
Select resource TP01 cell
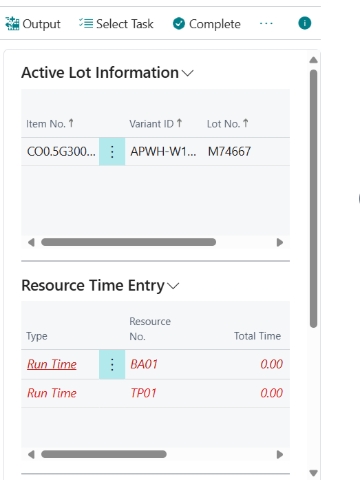click(x=143, y=393)
